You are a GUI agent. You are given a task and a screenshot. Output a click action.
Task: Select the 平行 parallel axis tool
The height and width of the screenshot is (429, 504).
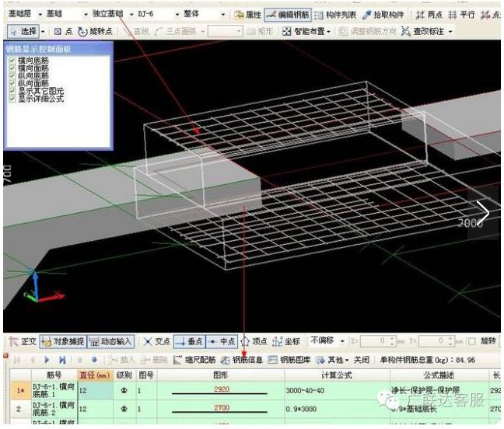(461, 15)
